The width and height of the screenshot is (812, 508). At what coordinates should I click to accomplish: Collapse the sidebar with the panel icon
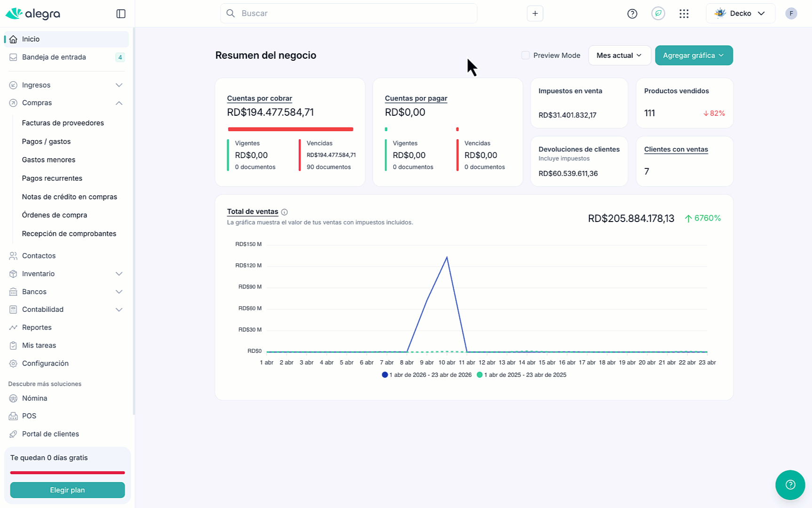[121, 14]
